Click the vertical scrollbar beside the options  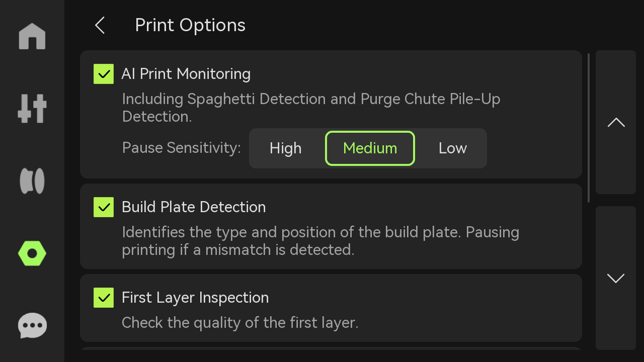coord(589,128)
